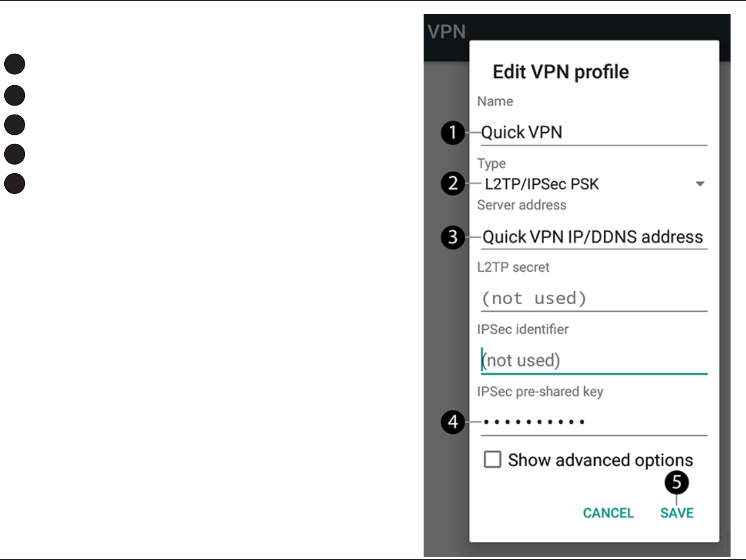
Task: Click the fifth black bullet circle
Action: pos(15,183)
